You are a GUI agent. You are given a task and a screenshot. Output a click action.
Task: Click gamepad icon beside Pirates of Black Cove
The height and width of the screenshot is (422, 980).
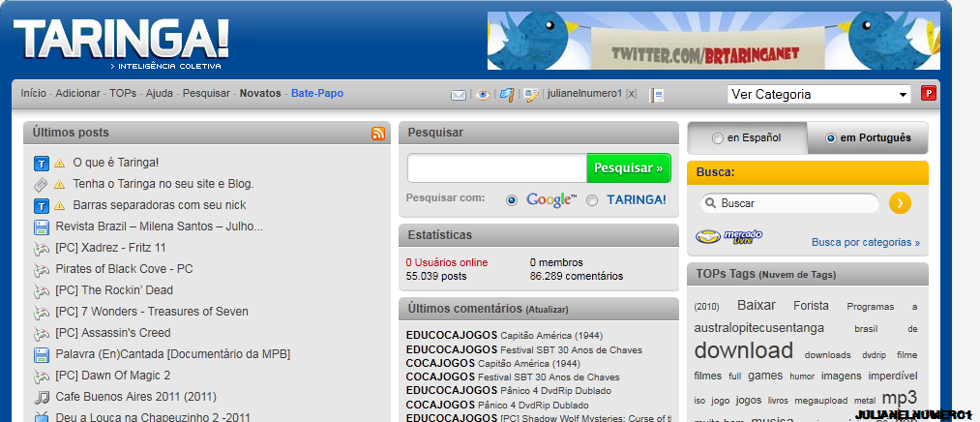coord(42,270)
